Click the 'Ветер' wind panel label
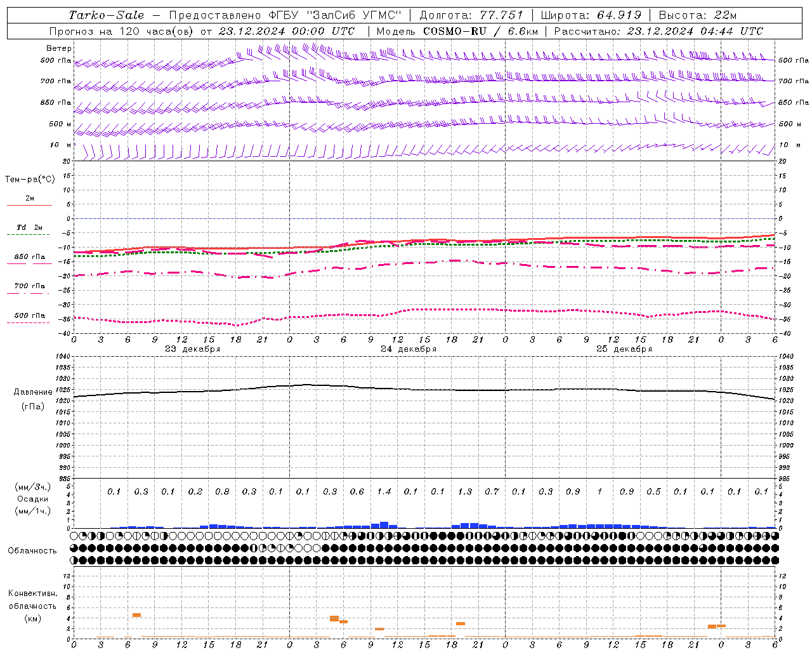The height and width of the screenshot is (650, 812). click(x=59, y=48)
